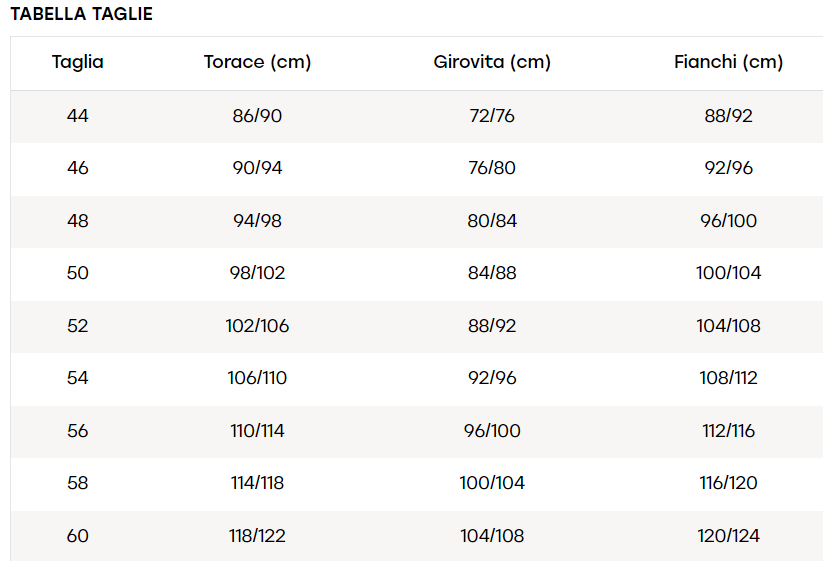This screenshot has height=561, width=823.
Task: Click size 46 row label
Action: pos(78,168)
